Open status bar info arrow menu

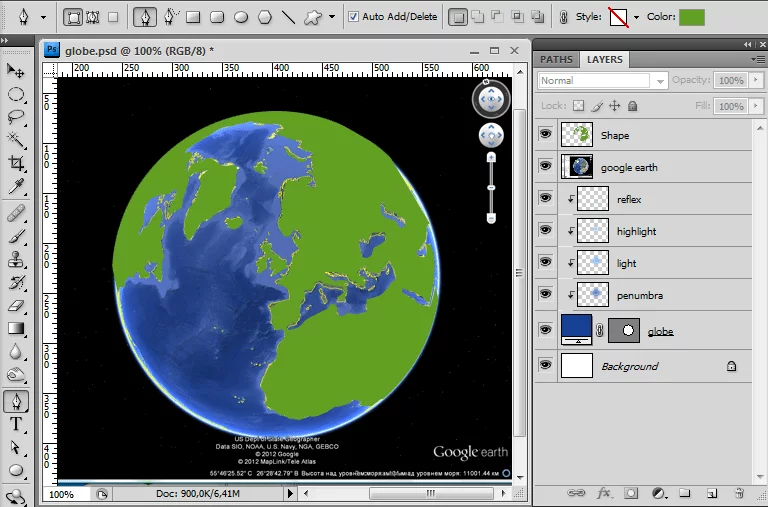coord(290,493)
